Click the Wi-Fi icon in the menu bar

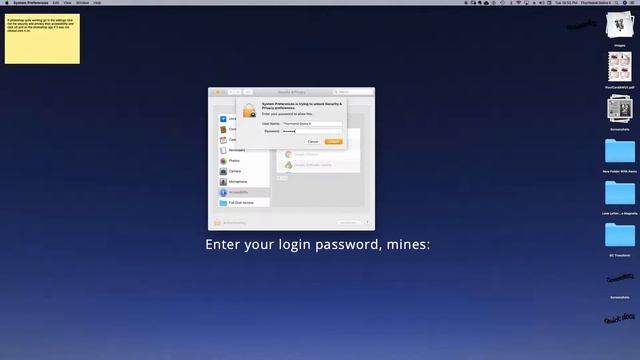coord(519,3)
